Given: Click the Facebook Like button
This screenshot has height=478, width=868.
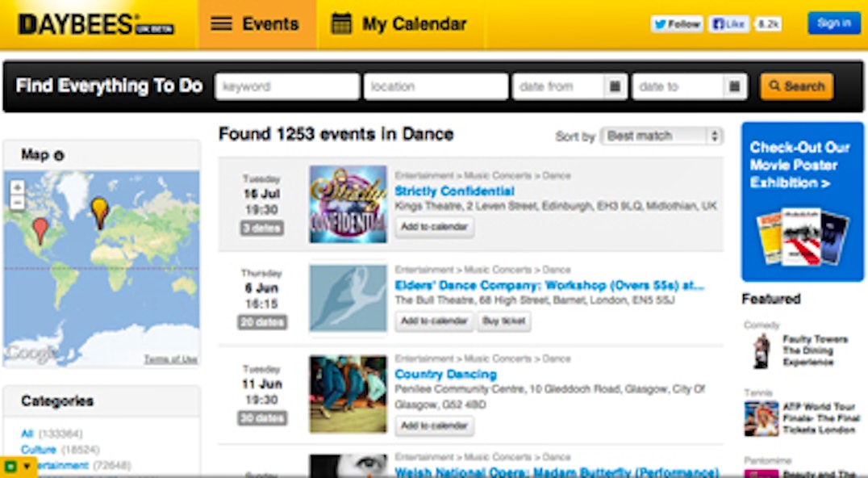Looking at the screenshot, I should [x=729, y=23].
